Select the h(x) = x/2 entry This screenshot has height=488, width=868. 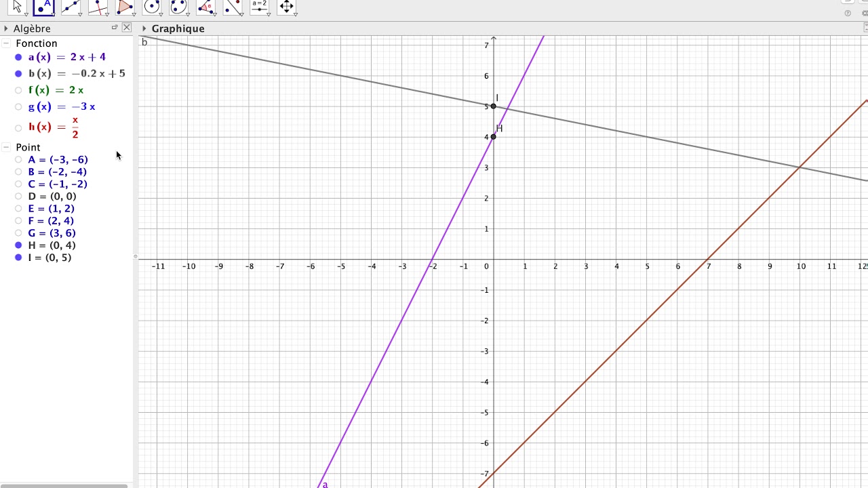tap(54, 127)
